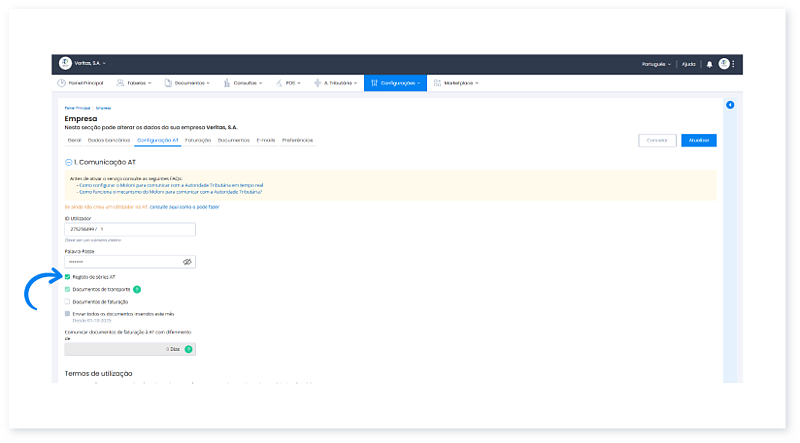Click help icon beside Documentos de transporte
This screenshot has height=443, width=800.
pos(137,289)
